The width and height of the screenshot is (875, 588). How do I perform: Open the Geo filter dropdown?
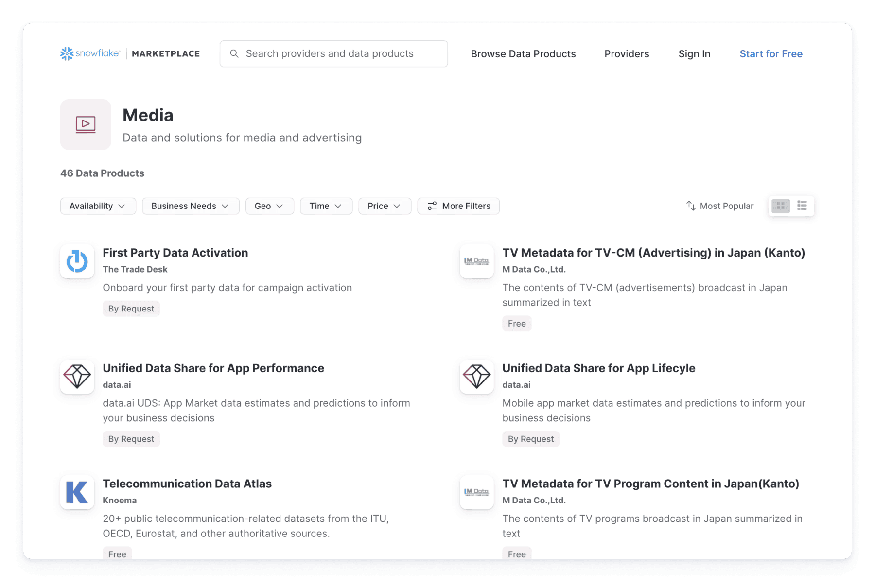coord(269,206)
